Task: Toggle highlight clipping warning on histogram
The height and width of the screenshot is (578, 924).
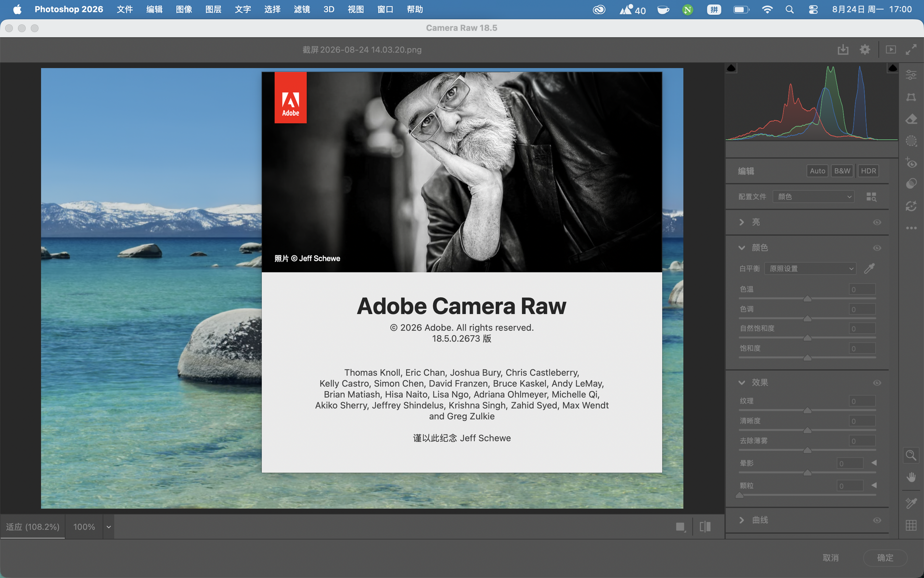Action: point(892,68)
